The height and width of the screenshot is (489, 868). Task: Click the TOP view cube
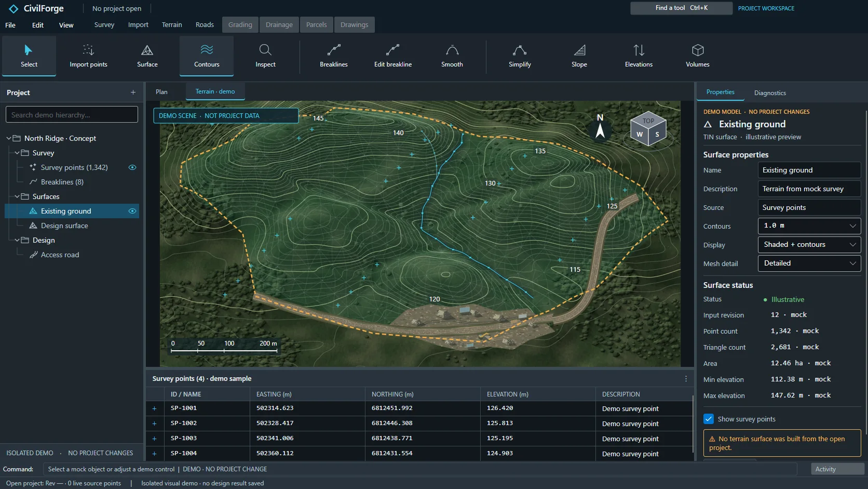pos(648,128)
